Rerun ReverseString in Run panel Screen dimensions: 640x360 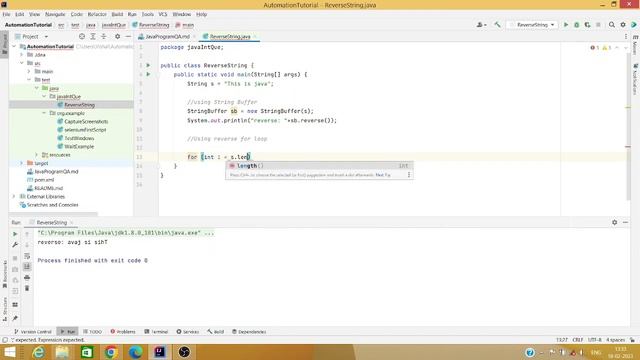(x=15, y=234)
